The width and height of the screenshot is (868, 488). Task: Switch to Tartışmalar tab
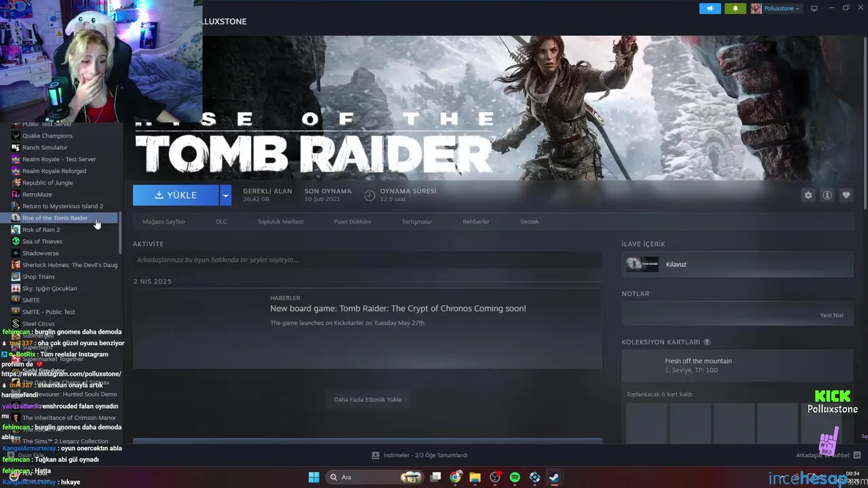(416, 222)
